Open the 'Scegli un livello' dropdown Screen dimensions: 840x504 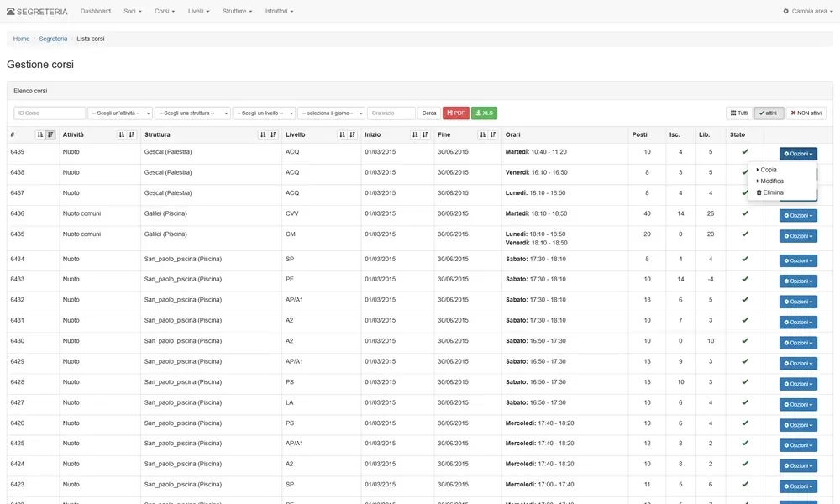tap(264, 113)
